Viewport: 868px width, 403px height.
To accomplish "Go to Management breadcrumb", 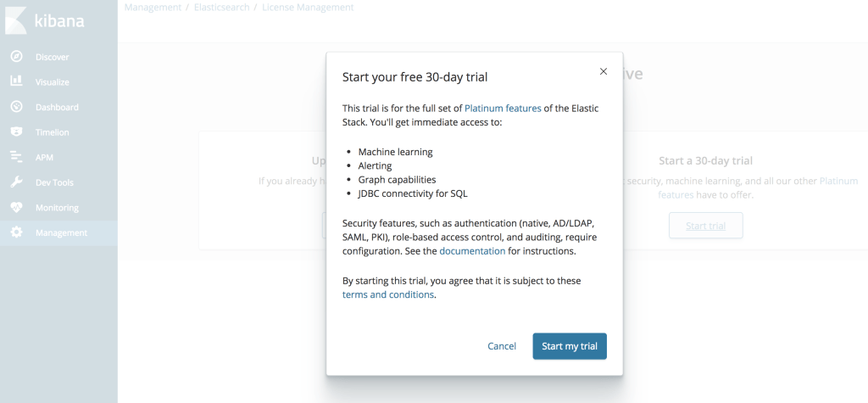I will (x=152, y=8).
